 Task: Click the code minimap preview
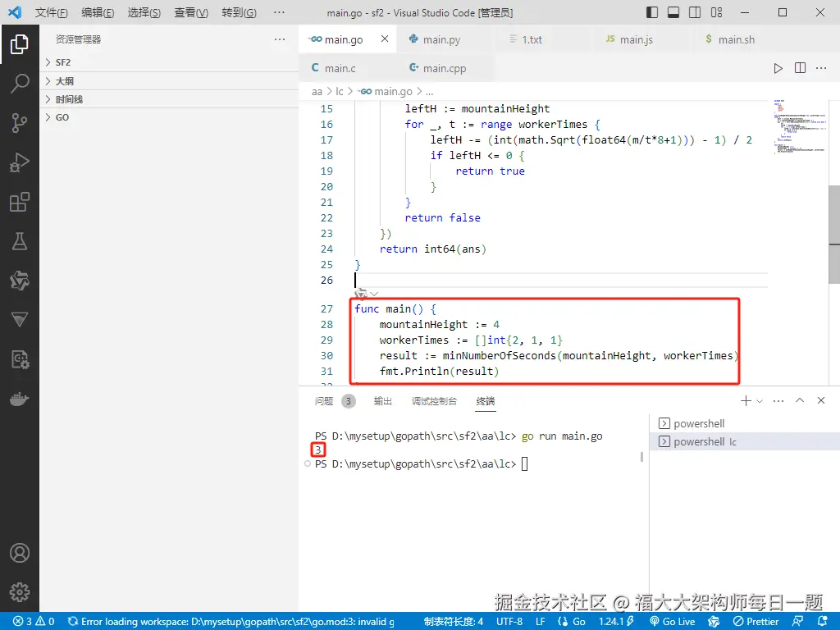point(799,127)
